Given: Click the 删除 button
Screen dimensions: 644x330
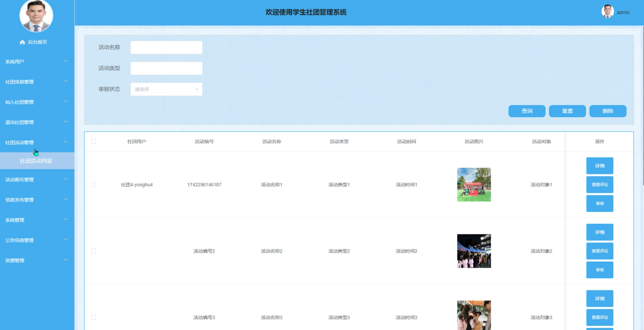Looking at the screenshot, I should tap(608, 111).
